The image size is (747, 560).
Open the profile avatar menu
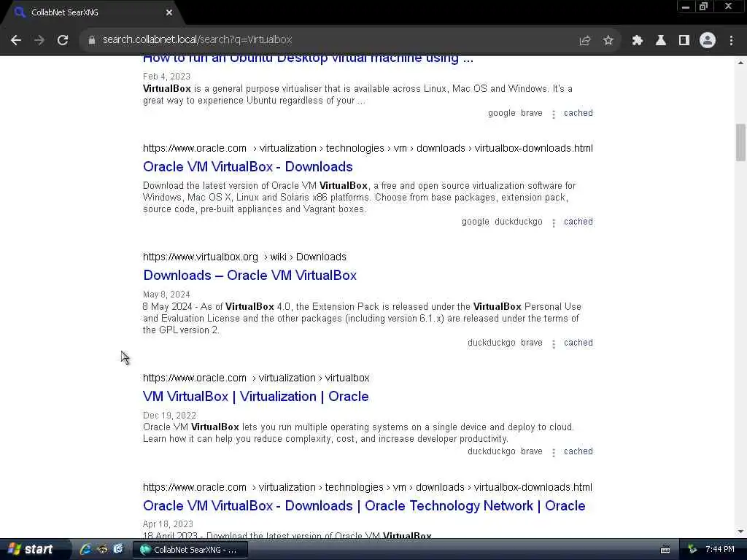(x=708, y=41)
